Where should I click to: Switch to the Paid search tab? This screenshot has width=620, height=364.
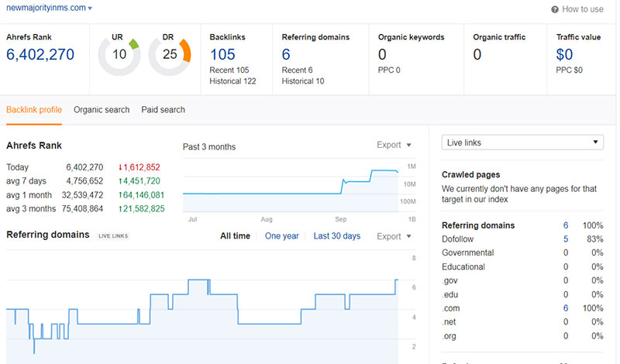[164, 110]
